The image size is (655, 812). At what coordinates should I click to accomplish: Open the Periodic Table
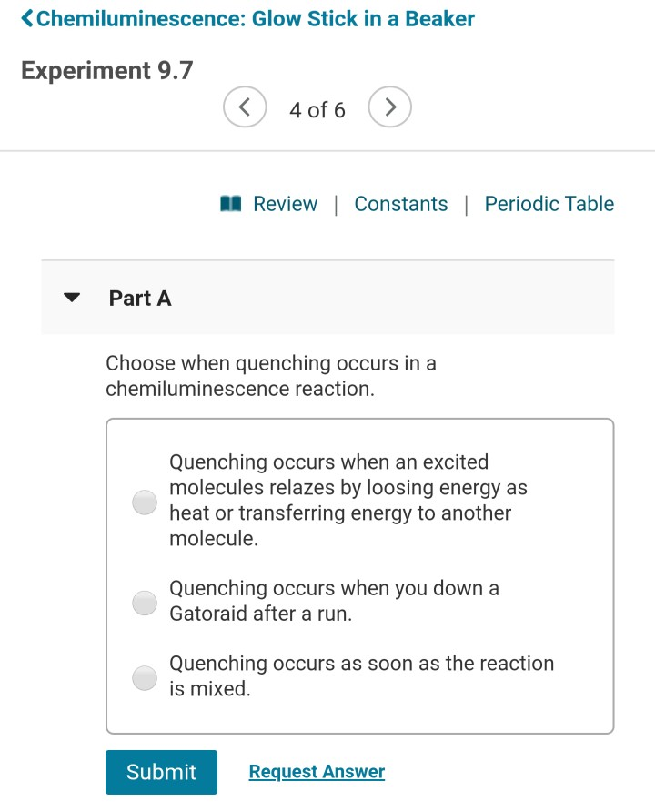(549, 204)
